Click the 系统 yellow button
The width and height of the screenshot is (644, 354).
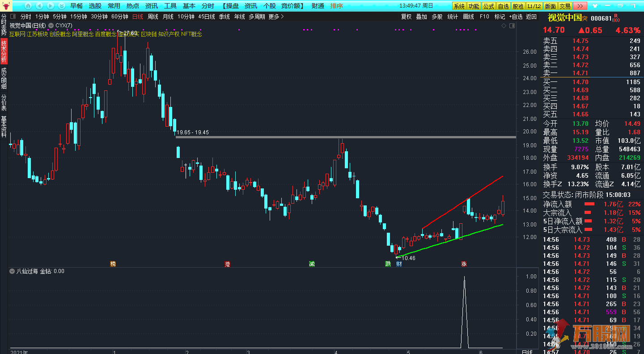459,6
